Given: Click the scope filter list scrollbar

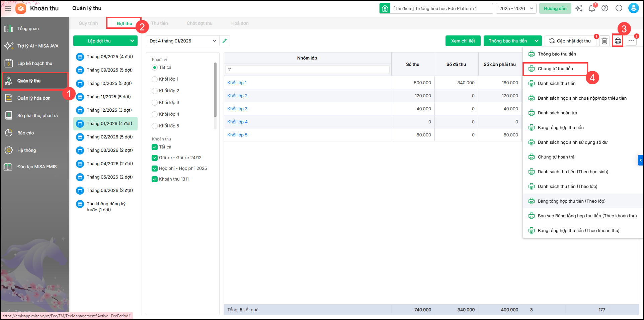Looking at the screenshot, I should [215, 90].
